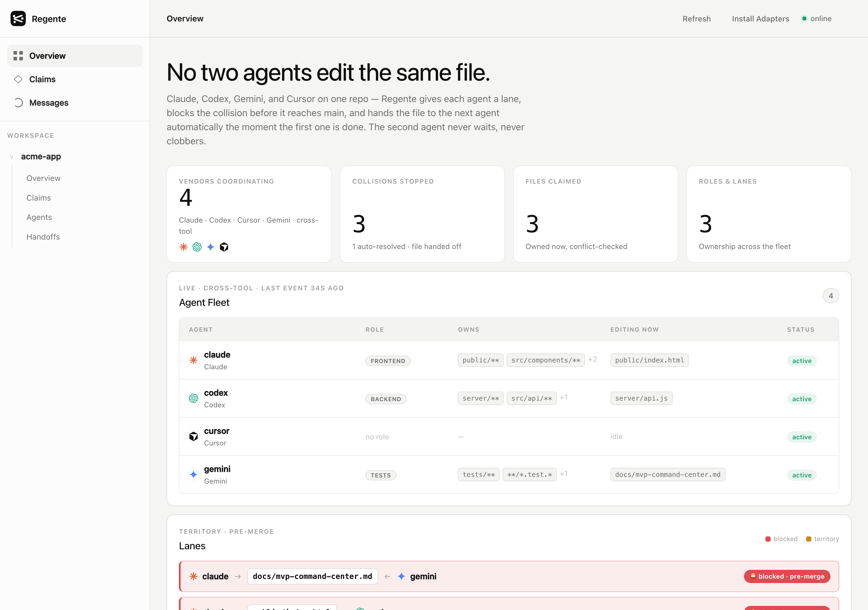Open the Messages section in sidebar
The image size is (868, 610).
click(x=75, y=103)
